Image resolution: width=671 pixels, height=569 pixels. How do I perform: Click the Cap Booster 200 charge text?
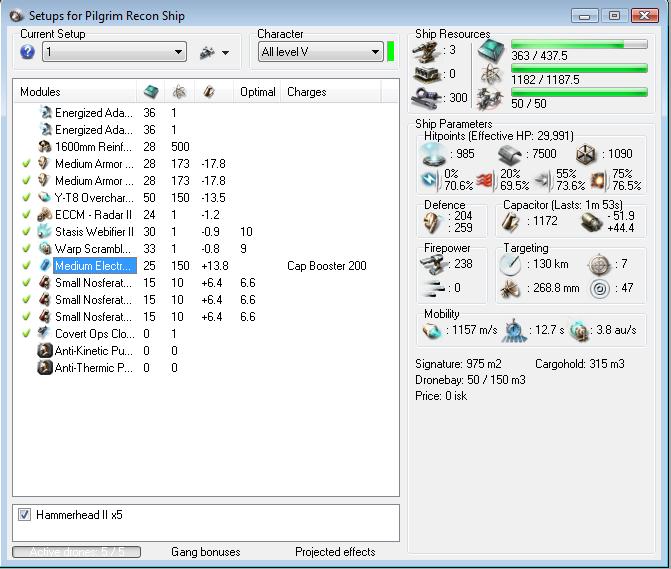tap(327, 266)
